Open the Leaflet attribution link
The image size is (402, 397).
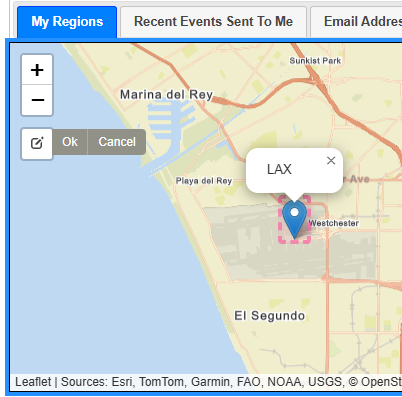point(33,382)
